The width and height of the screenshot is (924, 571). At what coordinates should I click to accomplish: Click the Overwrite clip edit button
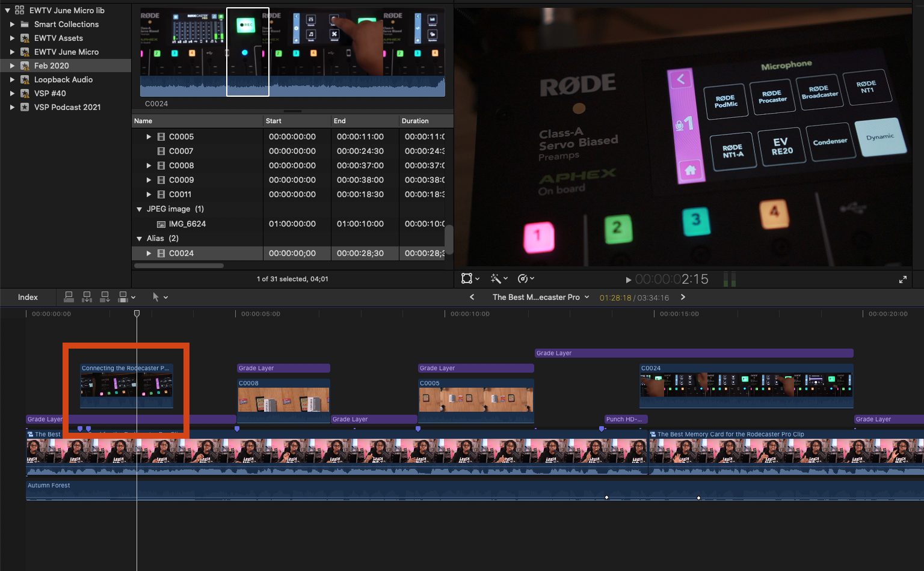pyautogui.click(x=123, y=297)
